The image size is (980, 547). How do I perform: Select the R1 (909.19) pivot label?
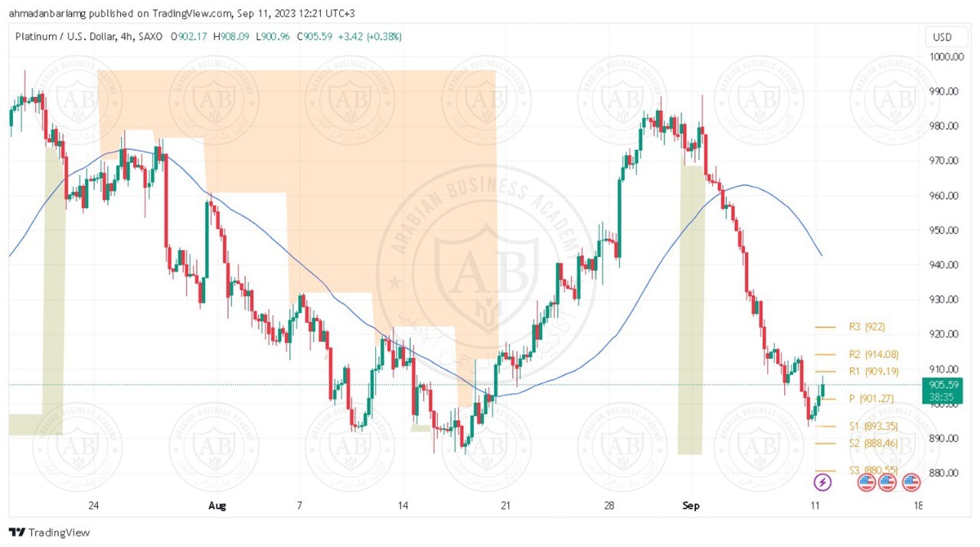[x=874, y=371]
